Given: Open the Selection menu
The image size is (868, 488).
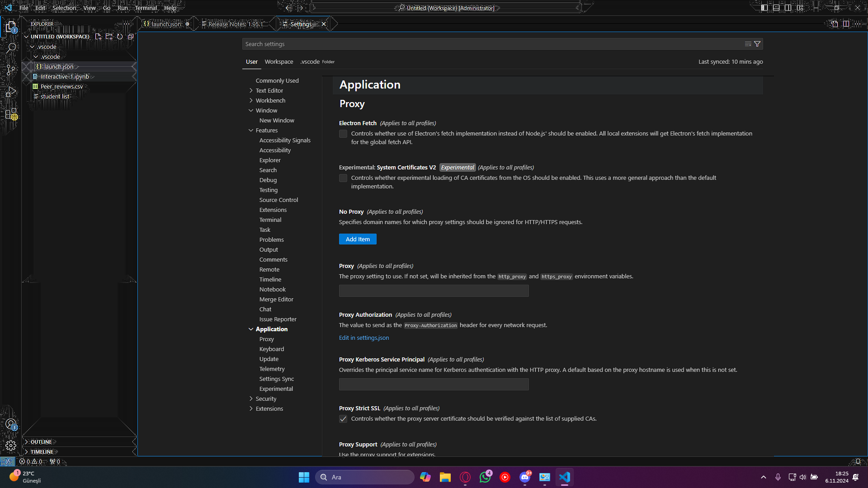Looking at the screenshot, I should point(64,8).
